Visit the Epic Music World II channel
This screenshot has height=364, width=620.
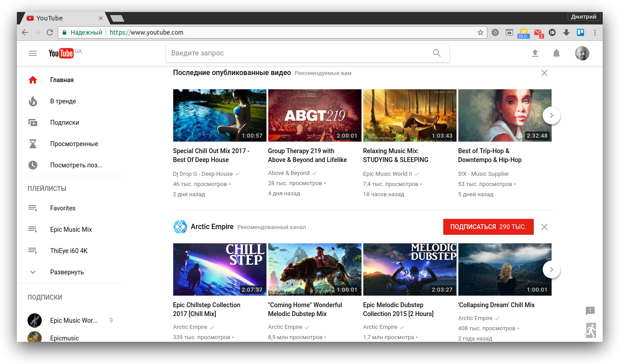[388, 174]
